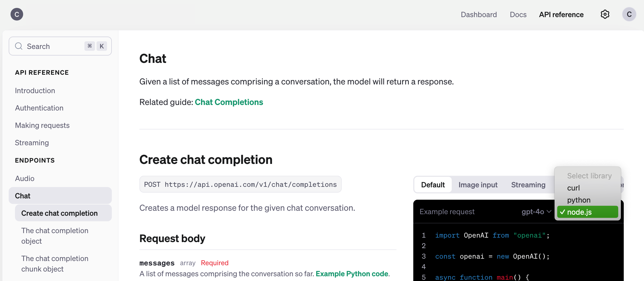This screenshot has width=644, height=281.
Task: Click the OpenAI logo in top left corner
Action: 16,14
